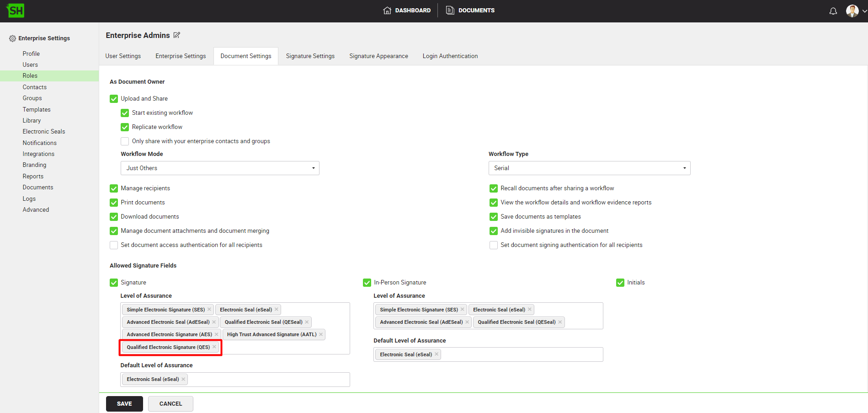Image resolution: width=868 pixels, height=413 pixels.
Task: Open the Login Authentication tab
Action: (450, 56)
